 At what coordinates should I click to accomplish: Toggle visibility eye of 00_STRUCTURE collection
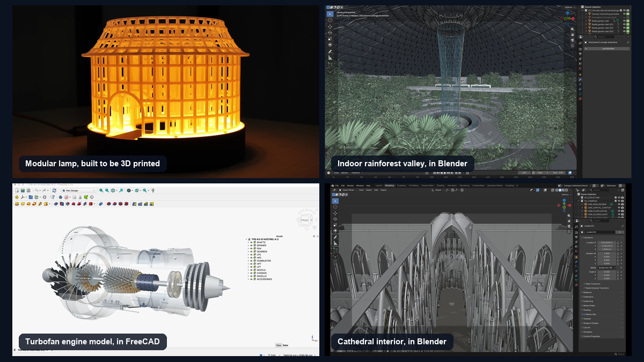(x=619, y=197)
